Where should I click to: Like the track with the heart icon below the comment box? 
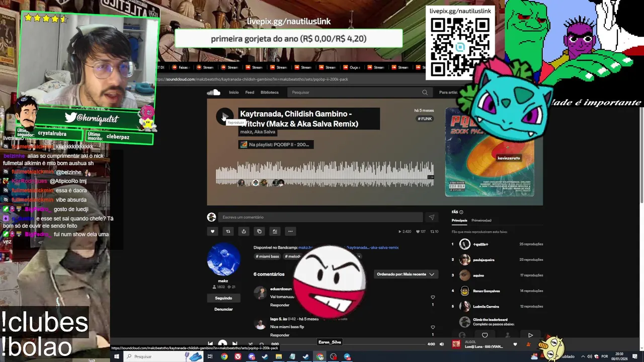[212, 231]
